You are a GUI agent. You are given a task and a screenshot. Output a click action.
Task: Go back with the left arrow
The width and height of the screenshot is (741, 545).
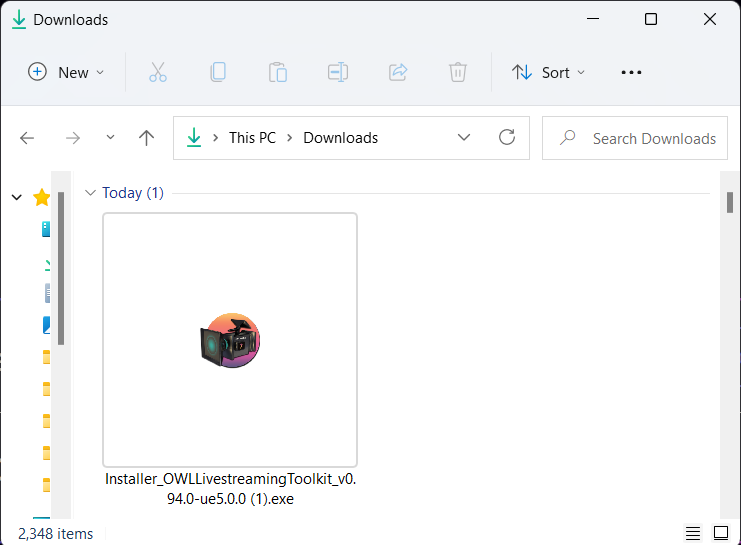click(27, 138)
